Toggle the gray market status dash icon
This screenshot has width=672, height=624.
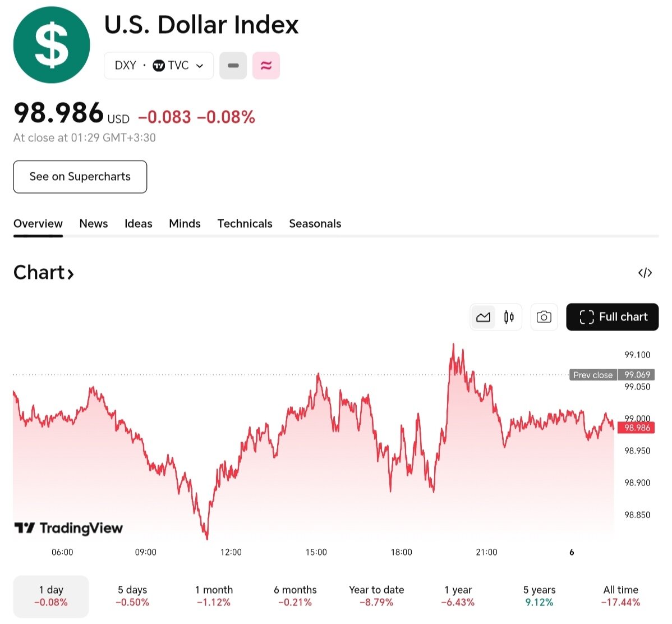233,65
